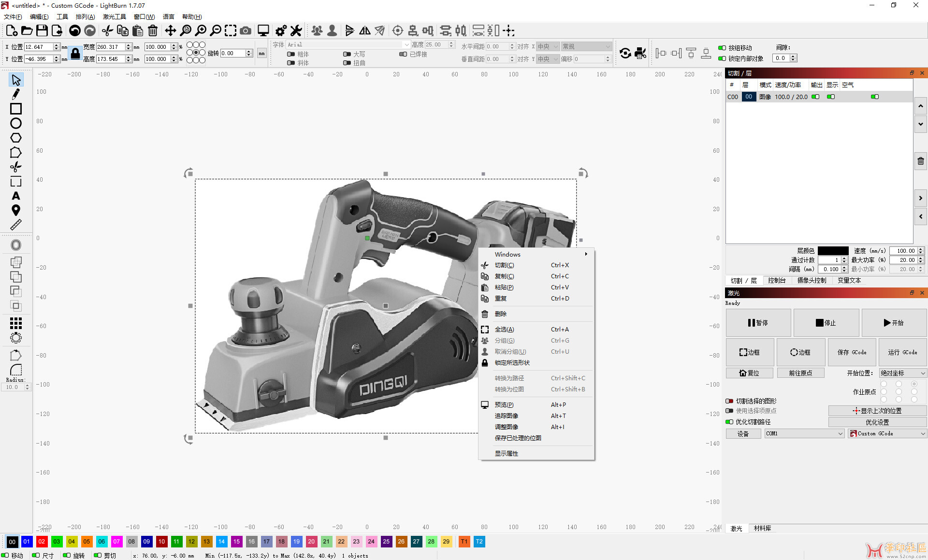Select the Measure ruler tool
This screenshot has width=928, height=560.
tap(16, 225)
